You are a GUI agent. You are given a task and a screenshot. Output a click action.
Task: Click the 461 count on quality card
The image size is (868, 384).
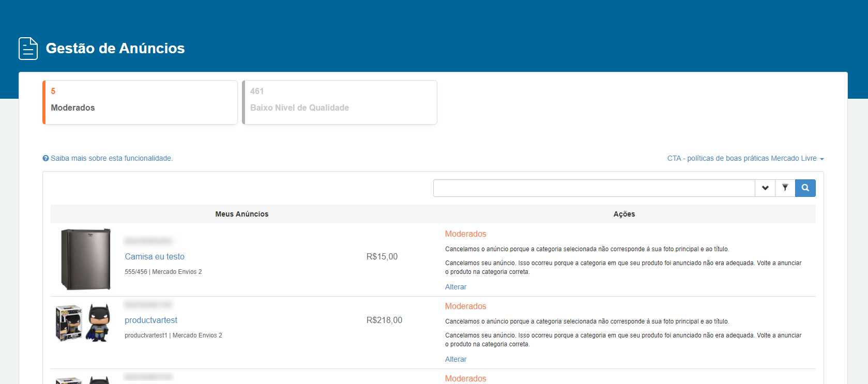257,91
